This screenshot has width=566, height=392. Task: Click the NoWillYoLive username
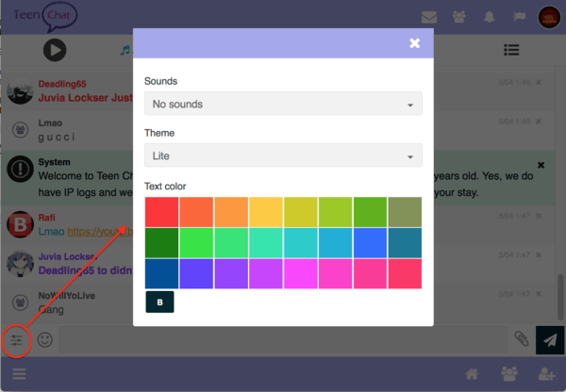(x=67, y=296)
